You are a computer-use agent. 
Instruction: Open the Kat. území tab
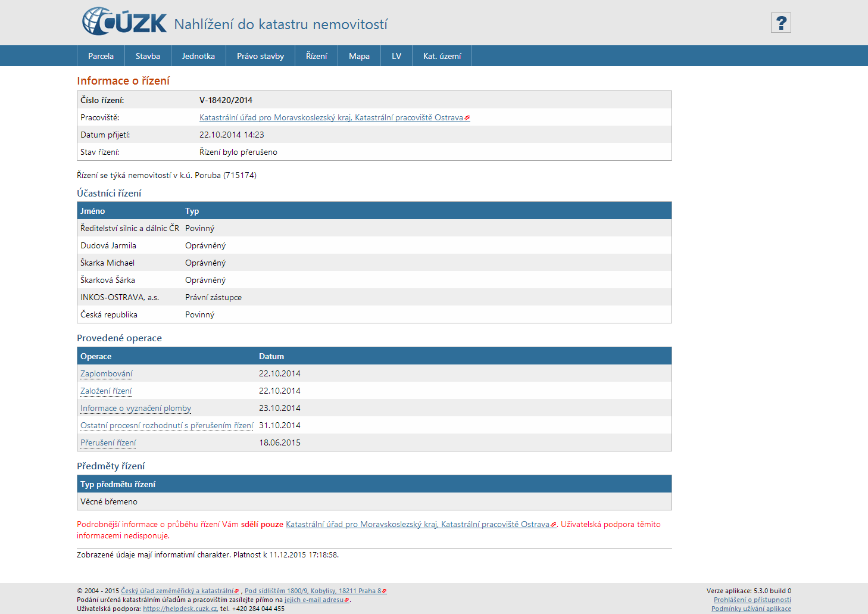[442, 56]
